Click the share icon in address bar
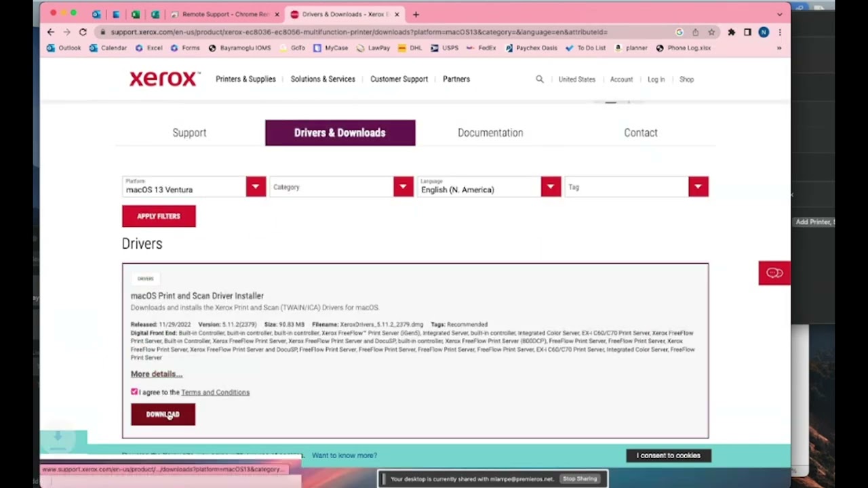868x488 pixels. 695,32
